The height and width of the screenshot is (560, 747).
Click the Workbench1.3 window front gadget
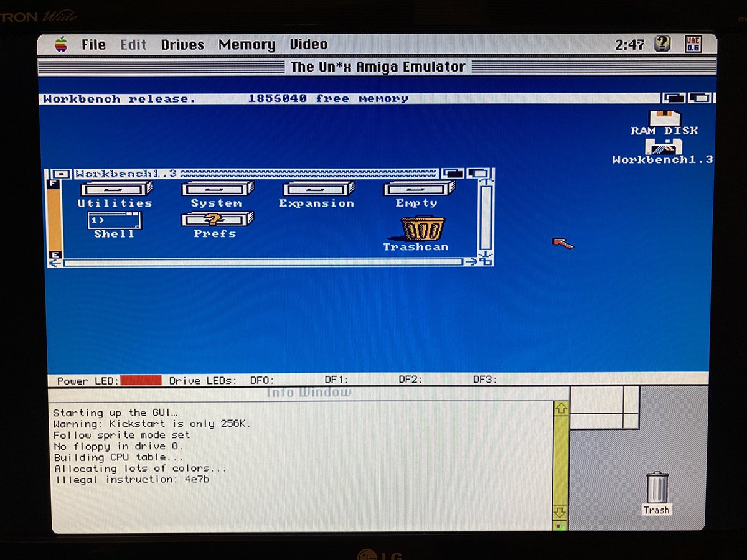pos(477,174)
